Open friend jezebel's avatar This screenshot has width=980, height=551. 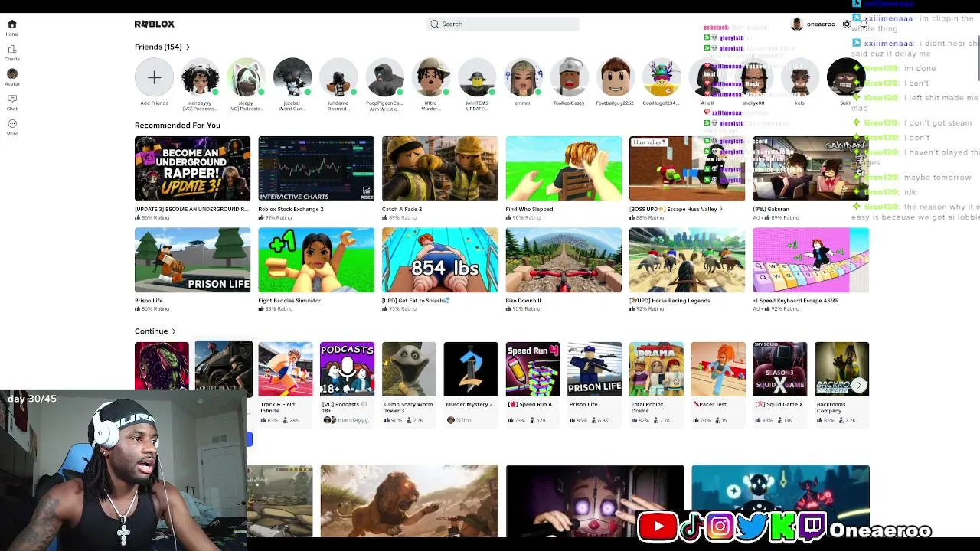coord(292,77)
